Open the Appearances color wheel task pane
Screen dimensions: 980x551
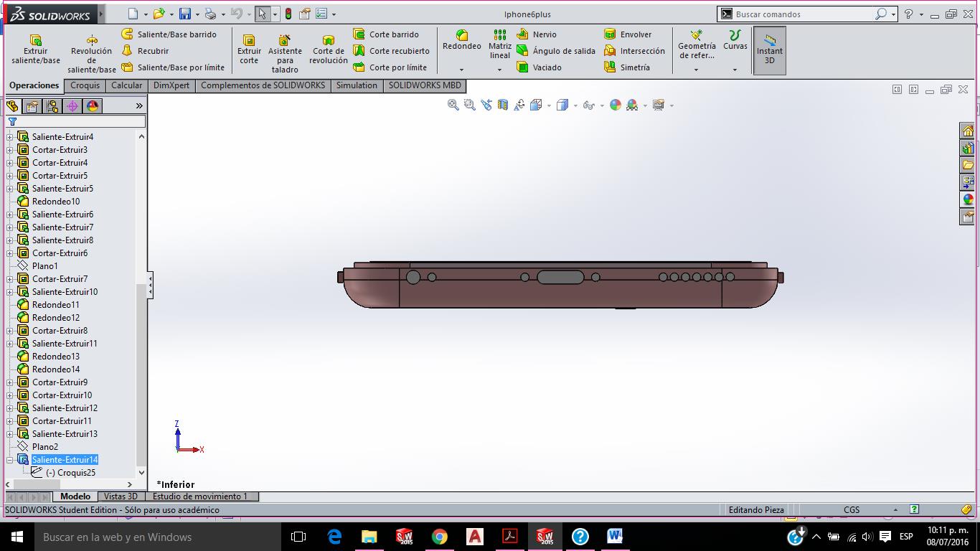tap(968, 199)
